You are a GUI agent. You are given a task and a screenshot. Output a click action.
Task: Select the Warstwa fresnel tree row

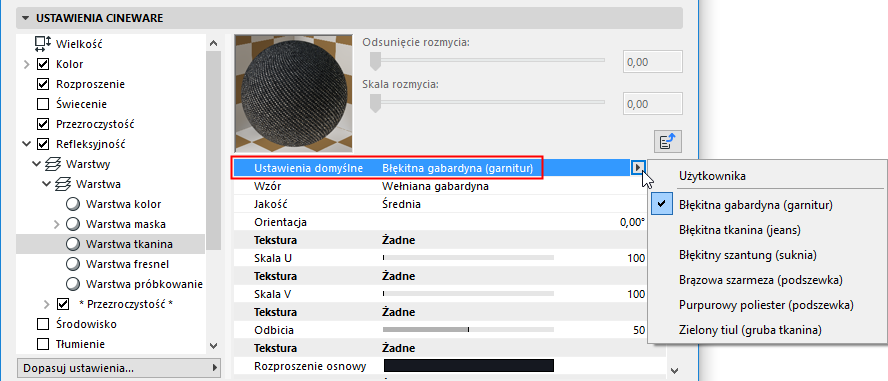pyautogui.click(x=110, y=264)
